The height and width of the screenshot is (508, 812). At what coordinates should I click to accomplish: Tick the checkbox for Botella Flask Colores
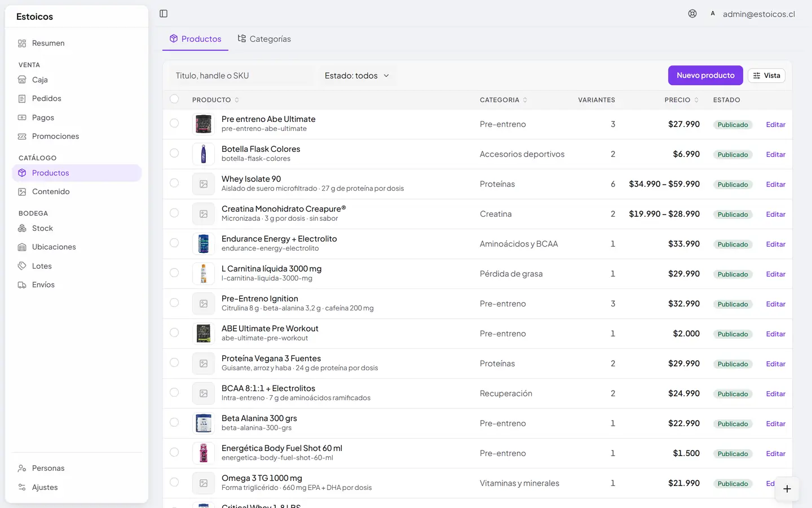click(174, 153)
